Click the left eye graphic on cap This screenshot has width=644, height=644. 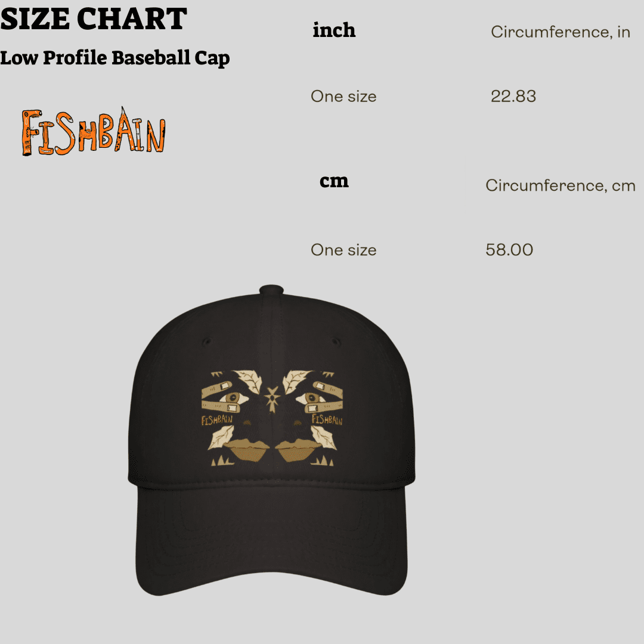(x=233, y=398)
